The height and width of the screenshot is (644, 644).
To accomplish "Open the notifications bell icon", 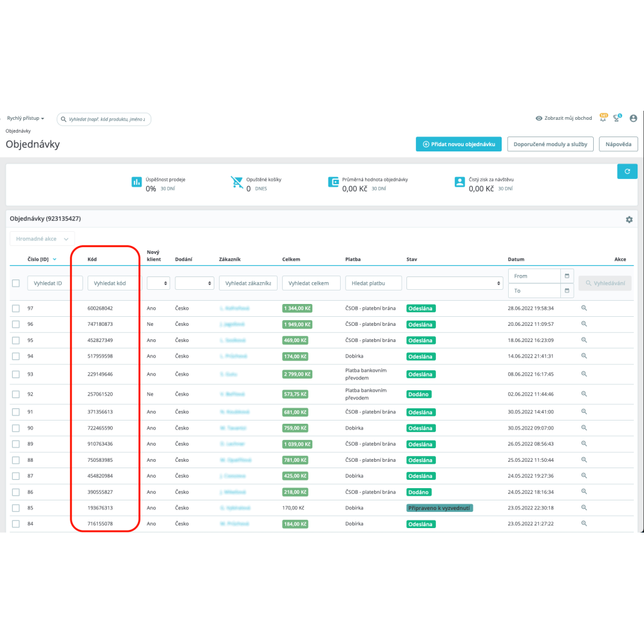I will 603,118.
